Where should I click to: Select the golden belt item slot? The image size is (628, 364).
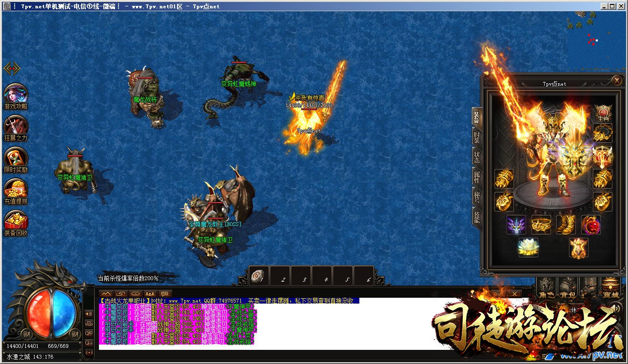click(541, 225)
